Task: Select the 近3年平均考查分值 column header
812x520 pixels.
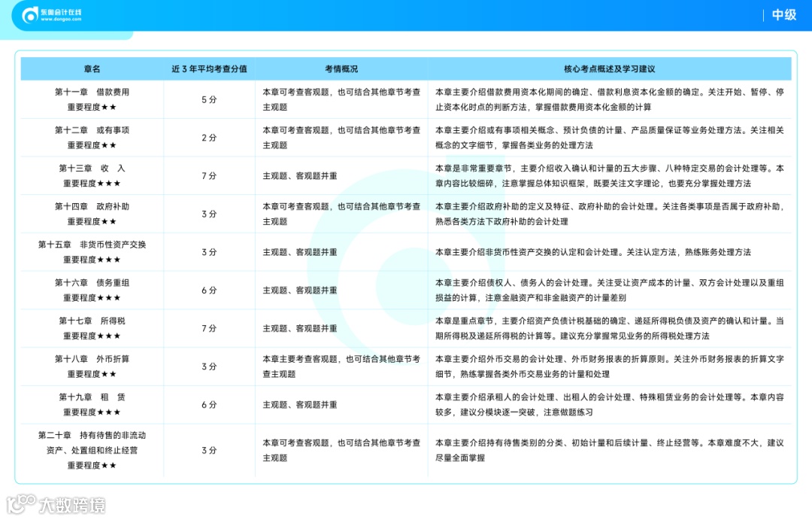Action: point(209,69)
